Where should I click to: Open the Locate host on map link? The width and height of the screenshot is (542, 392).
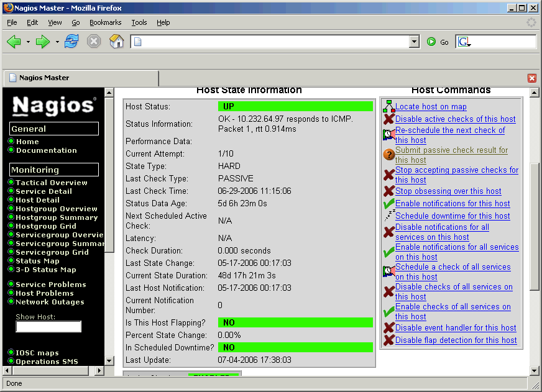click(x=431, y=107)
